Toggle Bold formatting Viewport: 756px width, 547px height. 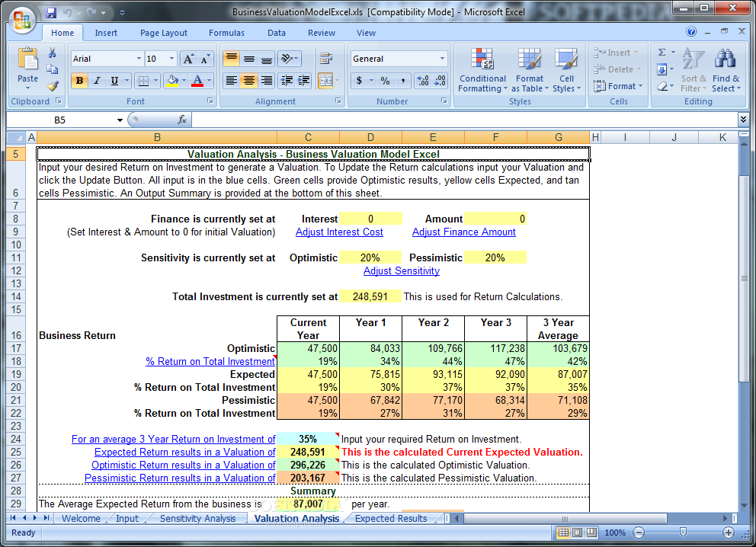(79, 81)
